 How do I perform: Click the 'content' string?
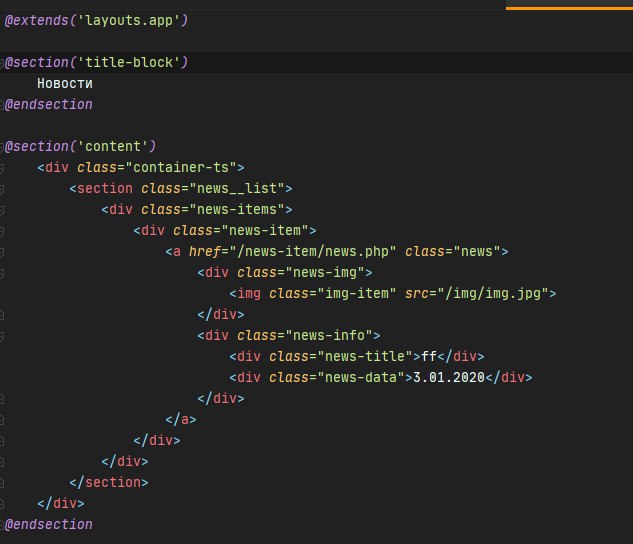click(x=113, y=146)
